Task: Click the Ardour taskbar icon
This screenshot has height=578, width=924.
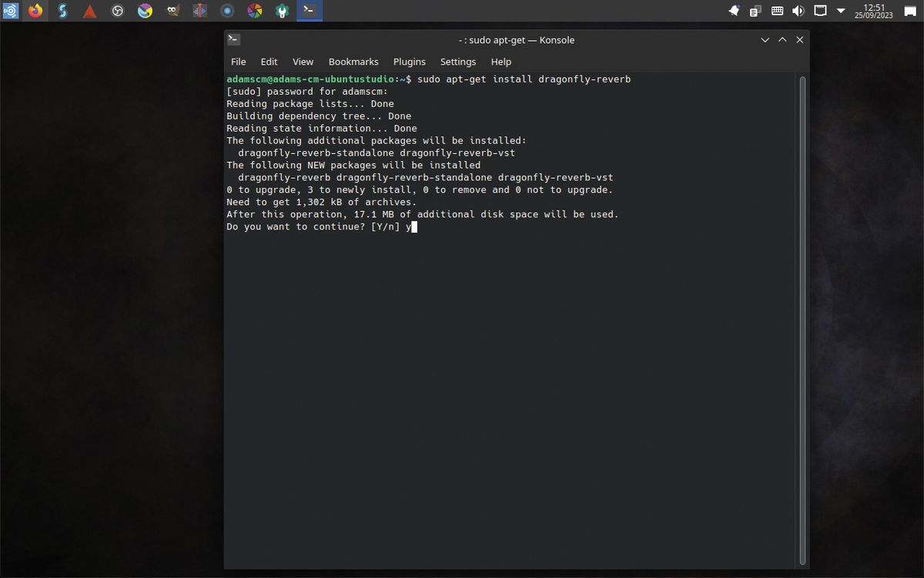Action: (89, 10)
